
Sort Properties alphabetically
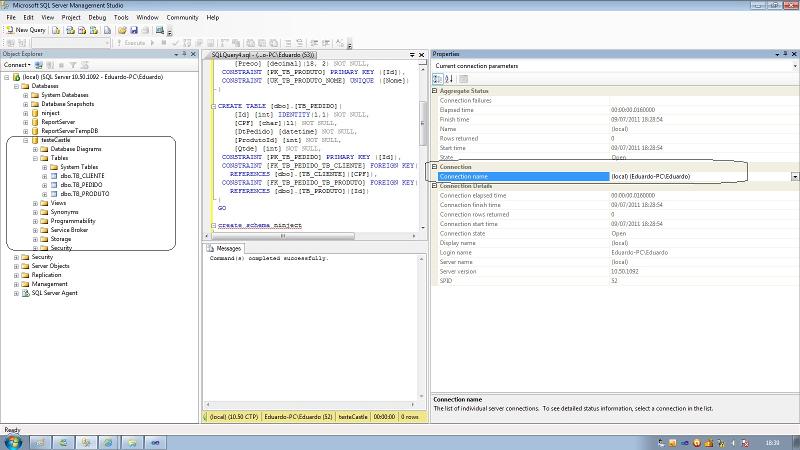point(449,79)
